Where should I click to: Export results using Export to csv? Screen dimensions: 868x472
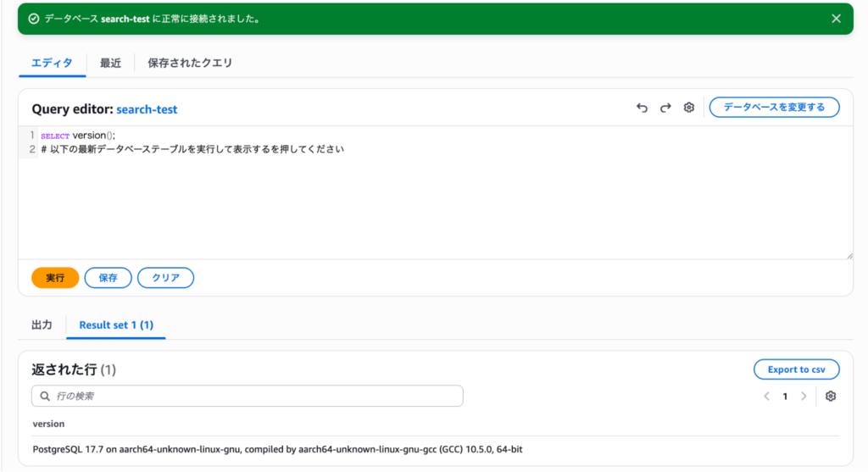point(796,369)
